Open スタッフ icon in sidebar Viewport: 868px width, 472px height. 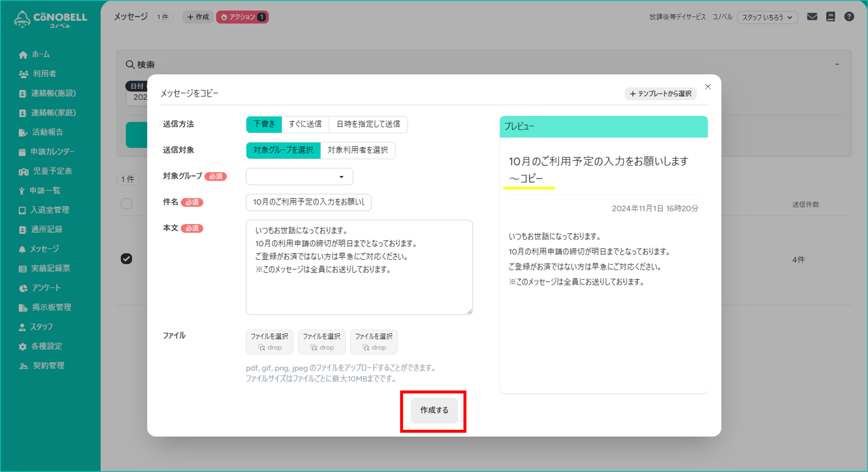pyautogui.click(x=22, y=327)
